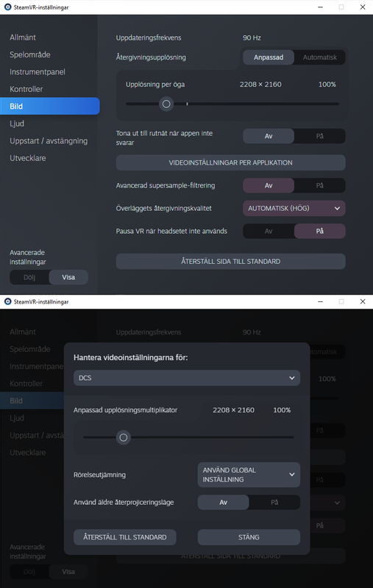Click the SteamVR logo in top title bar
Screen dimensions: 373x588
coord(7,7)
